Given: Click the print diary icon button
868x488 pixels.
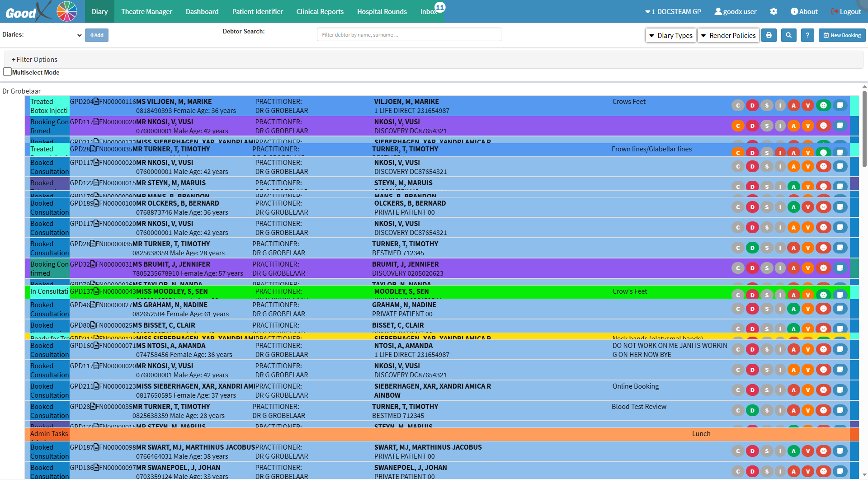Looking at the screenshot, I should (769, 35).
